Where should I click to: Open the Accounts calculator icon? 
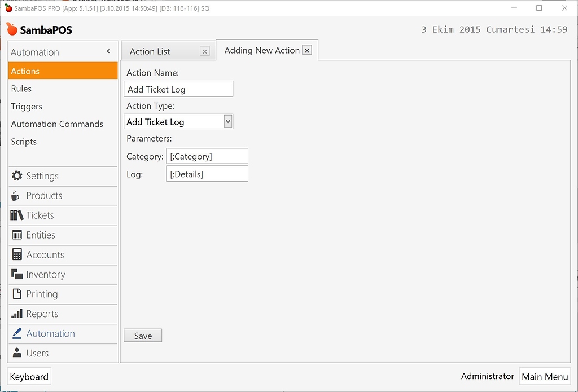(x=16, y=255)
